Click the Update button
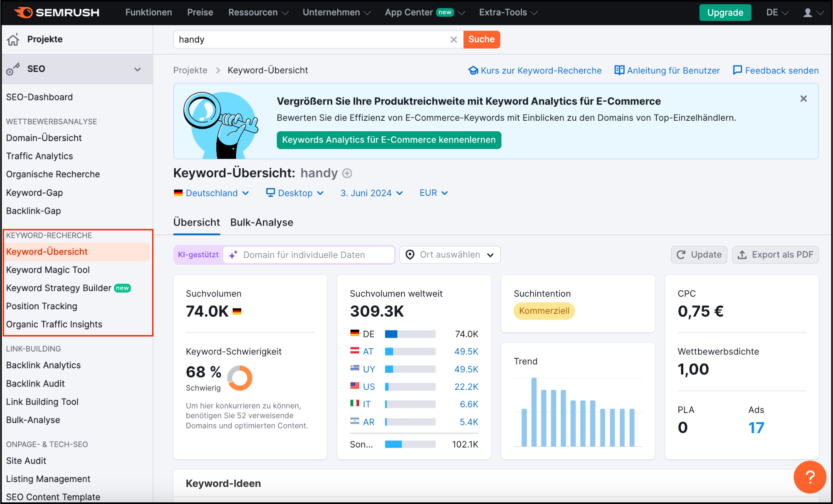The image size is (833, 504). click(699, 255)
